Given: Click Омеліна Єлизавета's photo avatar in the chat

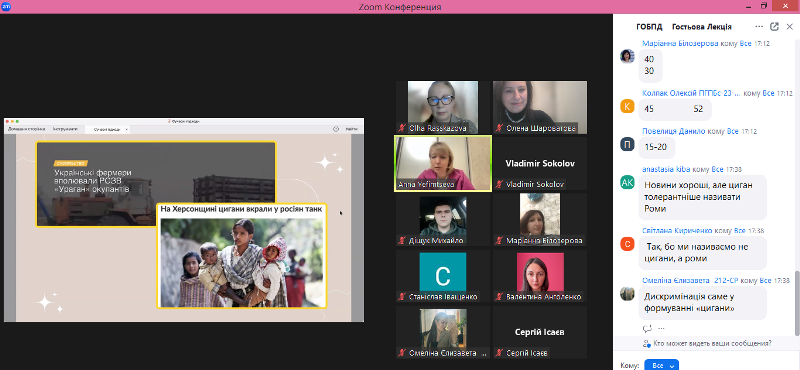Looking at the screenshot, I should (627, 293).
